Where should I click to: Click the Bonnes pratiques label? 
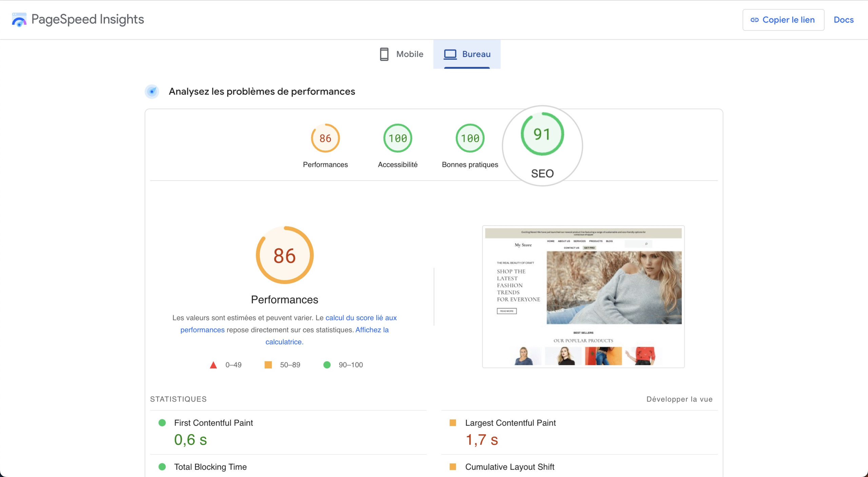[470, 165]
